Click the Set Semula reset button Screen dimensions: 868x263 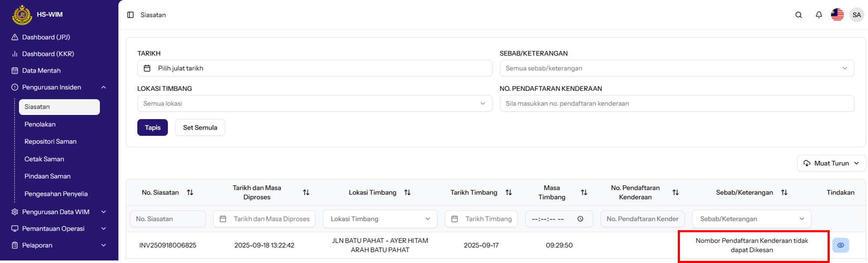[200, 128]
